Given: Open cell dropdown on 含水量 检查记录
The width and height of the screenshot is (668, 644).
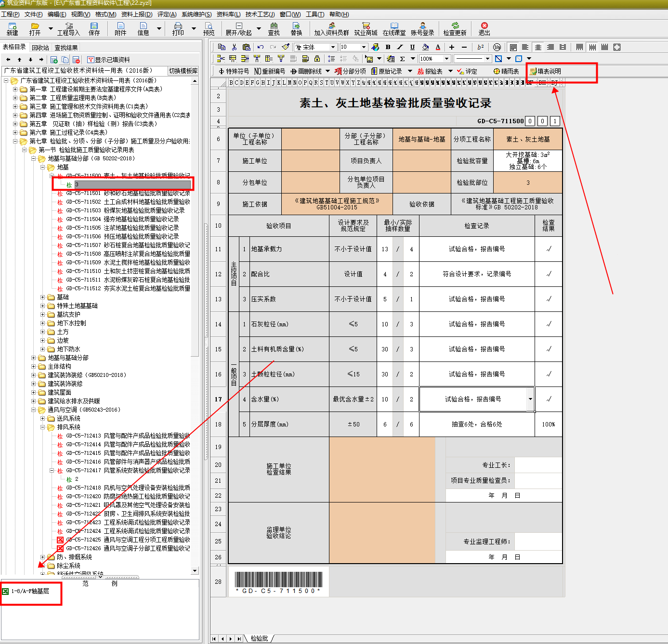Looking at the screenshot, I should pyautogui.click(x=530, y=399).
